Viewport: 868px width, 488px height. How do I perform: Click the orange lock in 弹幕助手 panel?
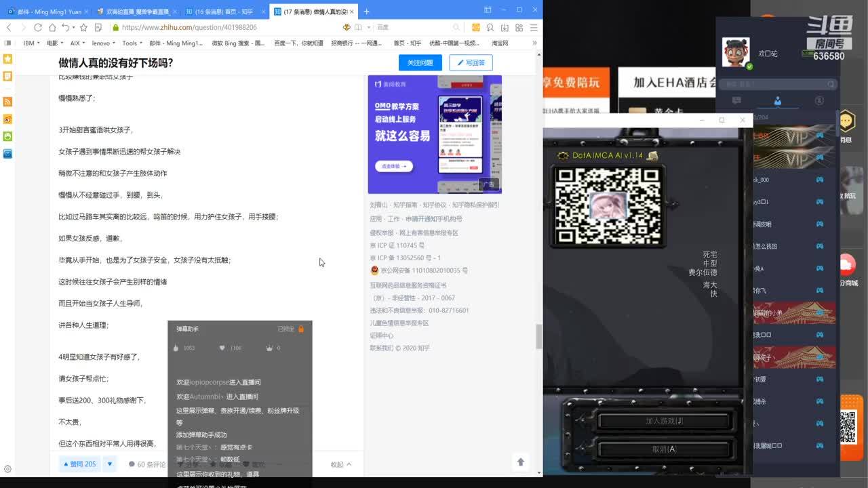coord(301,329)
